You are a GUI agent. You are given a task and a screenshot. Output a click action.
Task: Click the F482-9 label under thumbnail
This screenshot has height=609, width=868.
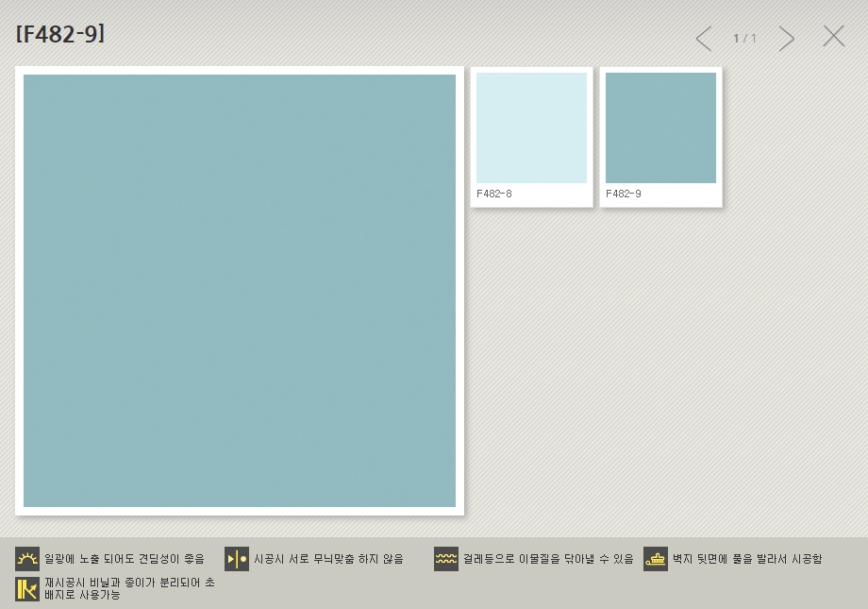pyautogui.click(x=624, y=194)
